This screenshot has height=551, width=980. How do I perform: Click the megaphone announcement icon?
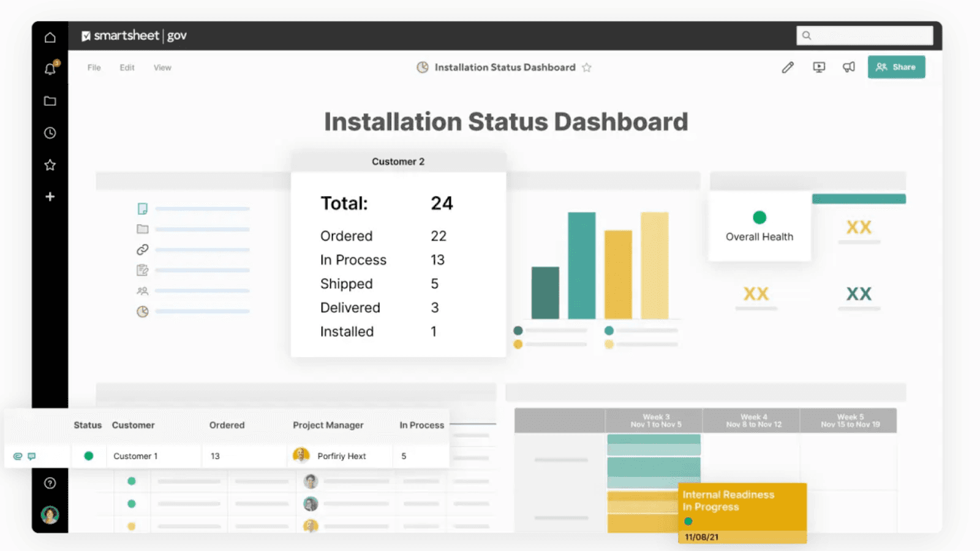pos(849,67)
